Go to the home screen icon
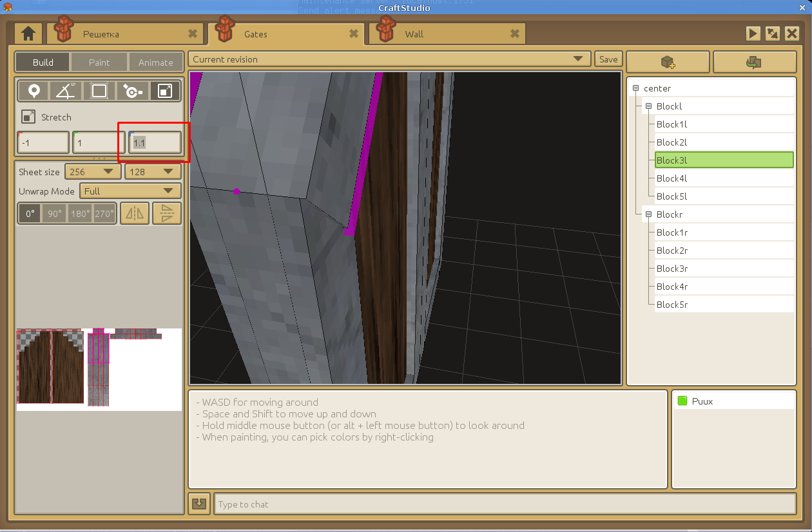Image resolution: width=812 pixels, height=532 pixels. click(28, 33)
